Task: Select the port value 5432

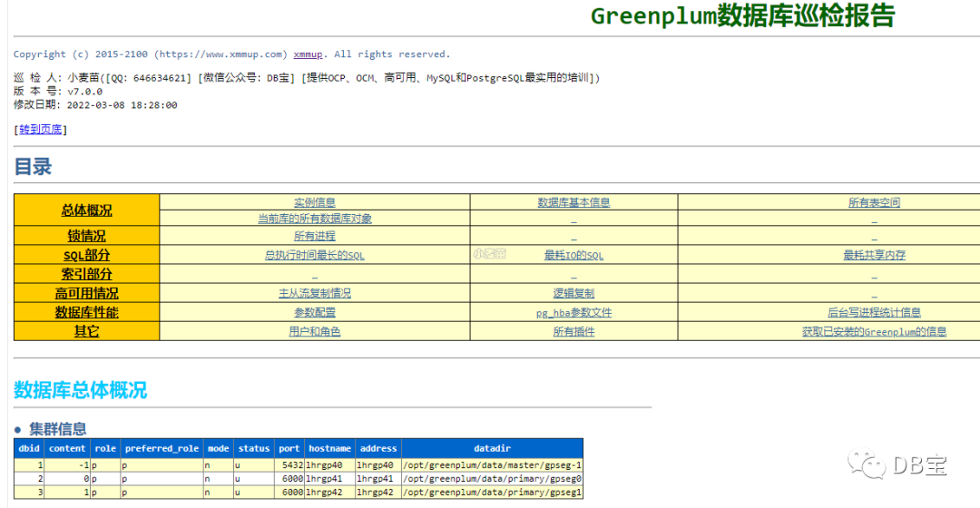Action: click(x=292, y=465)
